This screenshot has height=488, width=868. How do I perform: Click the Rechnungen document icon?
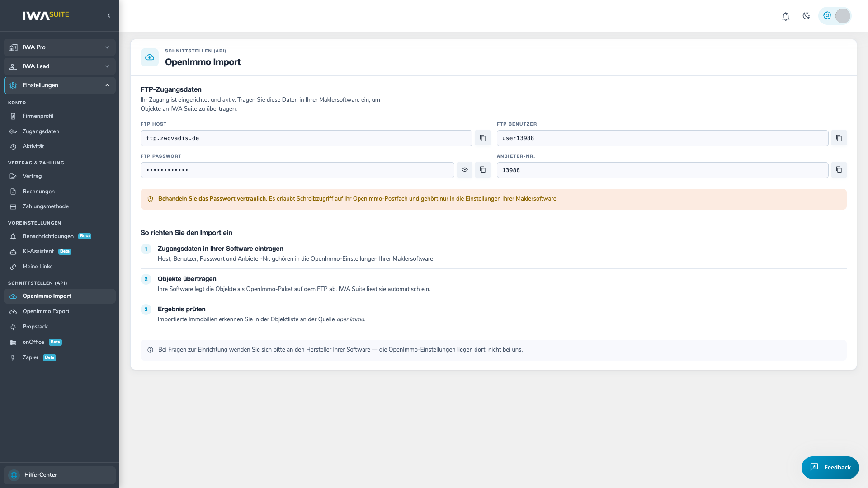[13, 192]
